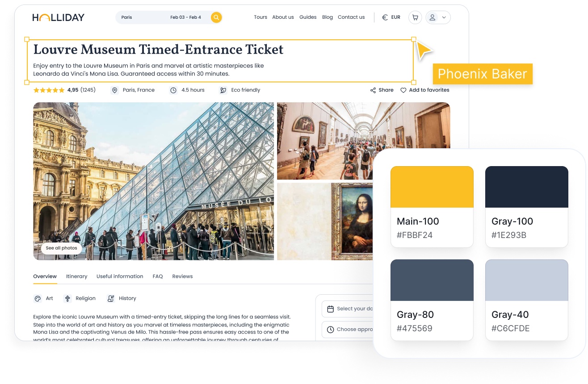Click the See all photos button

click(x=62, y=248)
